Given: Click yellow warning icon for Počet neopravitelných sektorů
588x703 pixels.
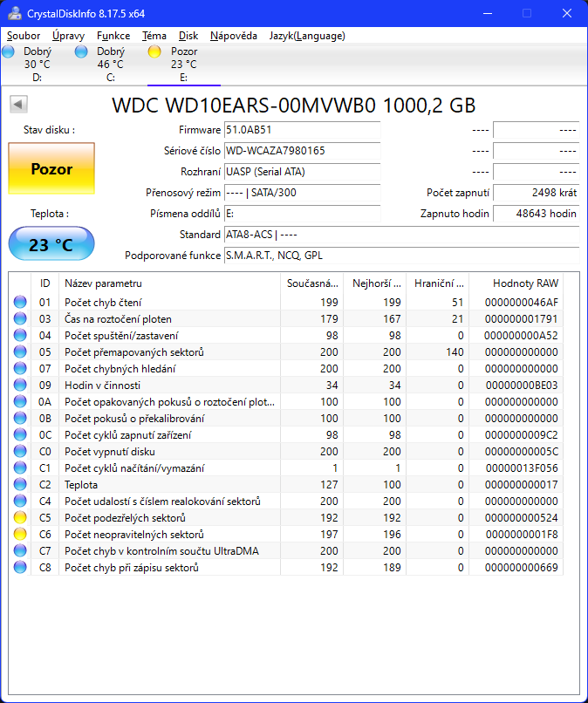Looking at the screenshot, I should point(20,535).
